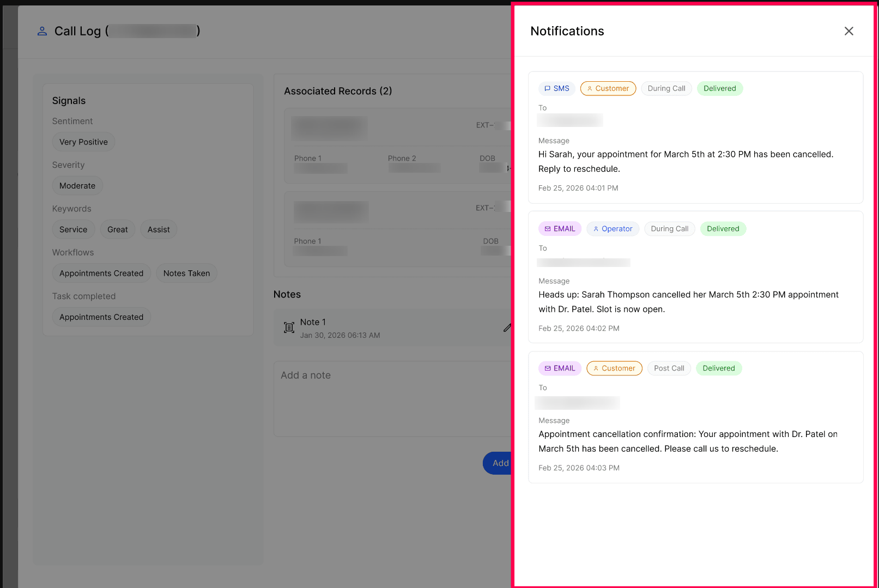Click the 'Heads up: Sarah Thompson' message

click(688, 302)
